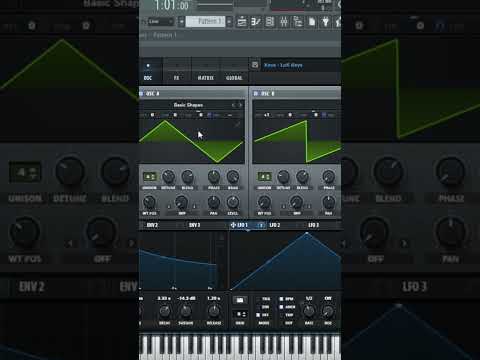Screen dimensions: 480x360
Task: Open the Piano Roll from toolbar
Action: point(256,22)
